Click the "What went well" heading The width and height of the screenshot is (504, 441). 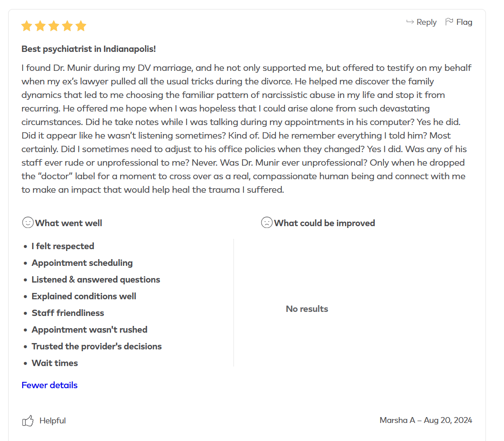click(x=69, y=223)
